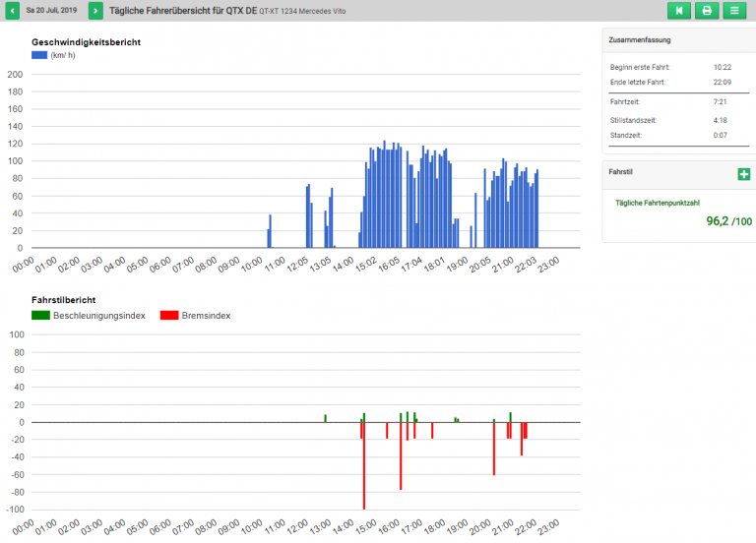Click Tägliche Fahrtenpunktzahl label
The height and width of the screenshot is (543, 756).
pos(657,203)
